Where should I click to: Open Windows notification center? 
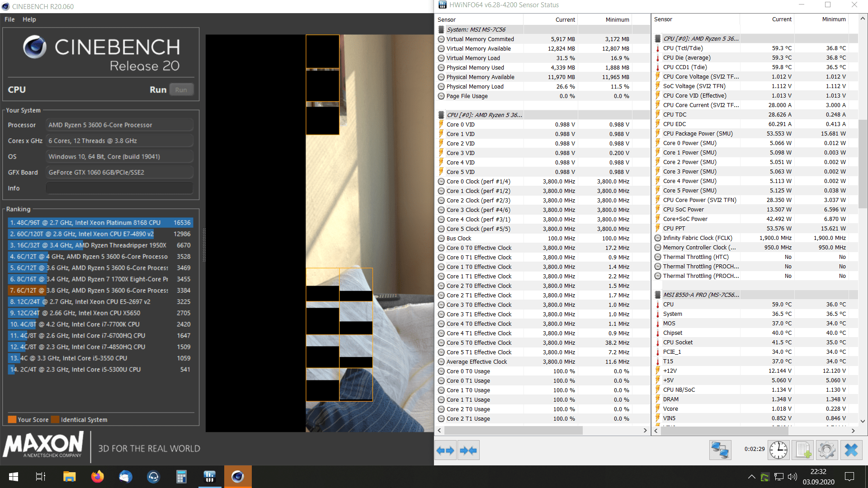pos(849,477)
